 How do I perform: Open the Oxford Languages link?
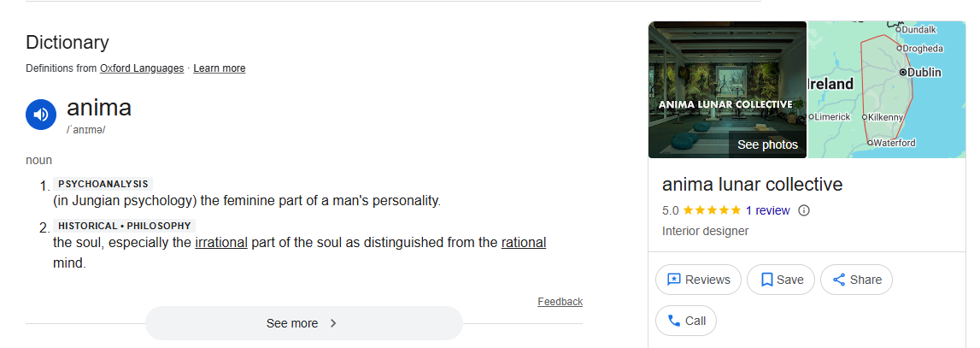click(142, 68)
